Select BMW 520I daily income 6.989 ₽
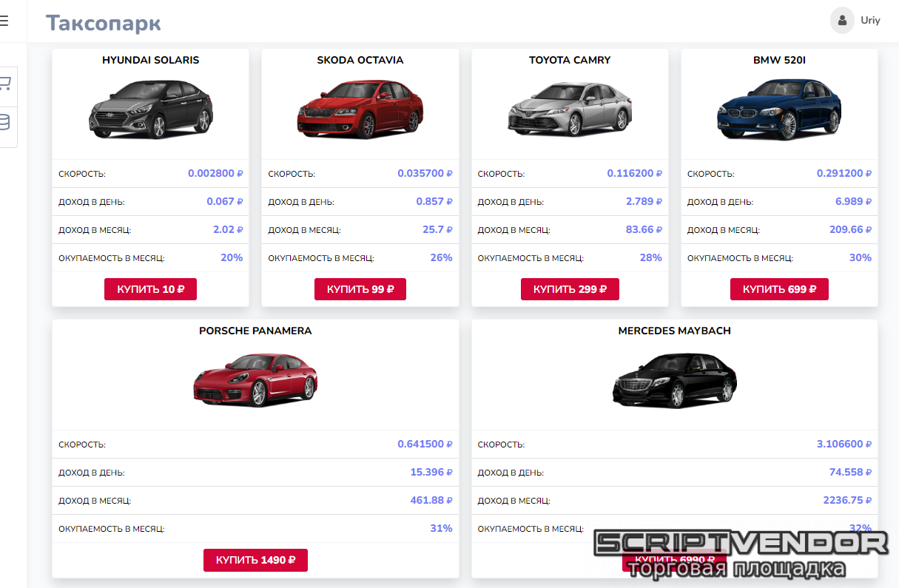This screenshot has width=899, height=588. (854, 201)
